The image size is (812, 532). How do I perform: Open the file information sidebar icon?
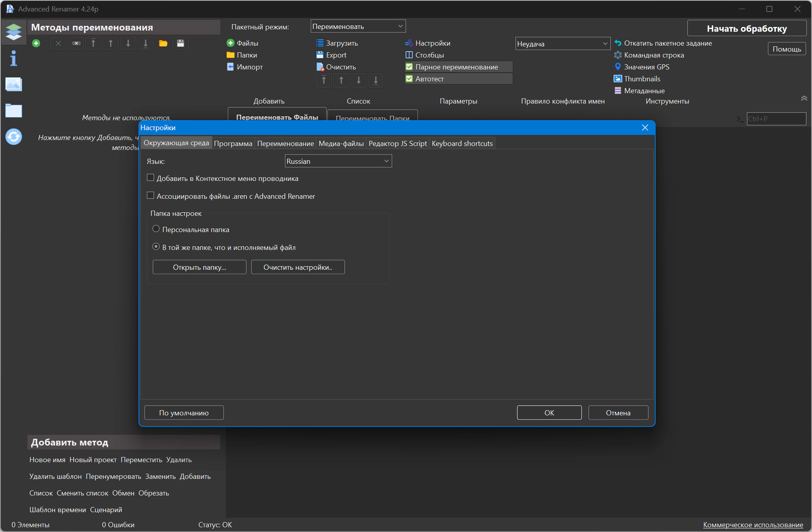point(13,58)
